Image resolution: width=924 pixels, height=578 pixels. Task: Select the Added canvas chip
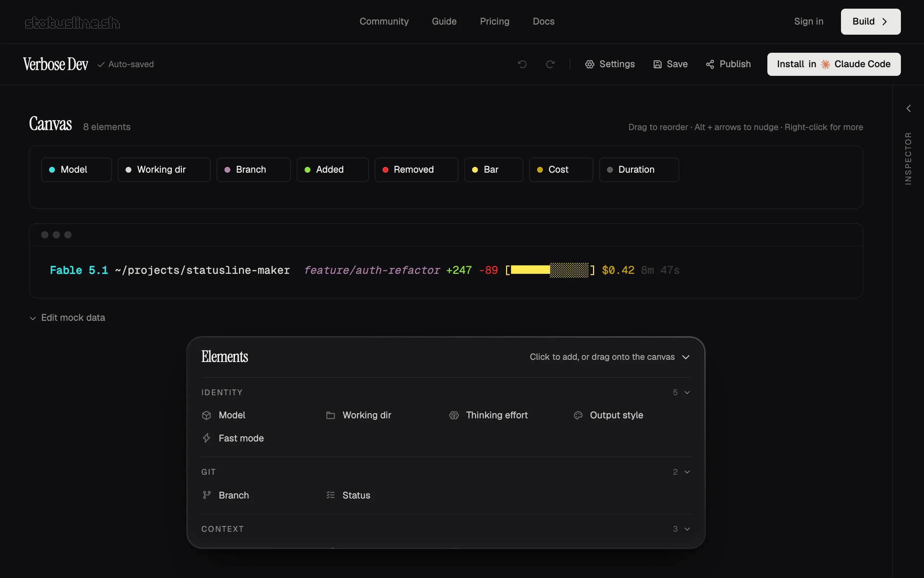[332, 170]
